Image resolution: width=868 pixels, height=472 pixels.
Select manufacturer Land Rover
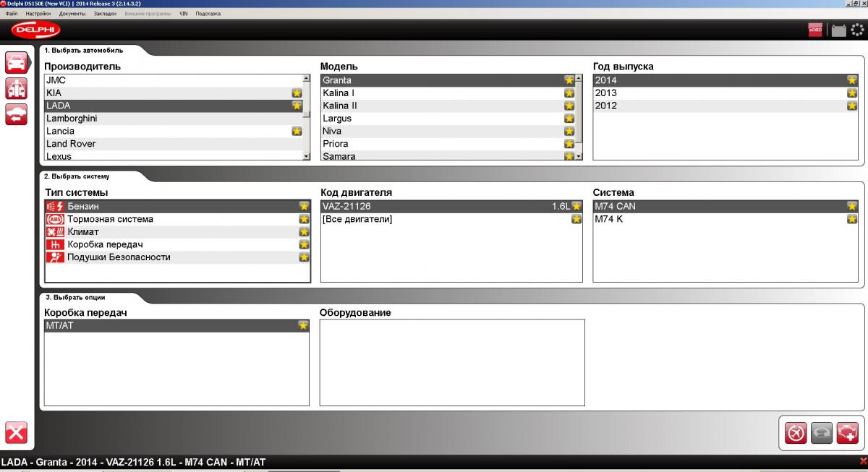tap(174, 144)
